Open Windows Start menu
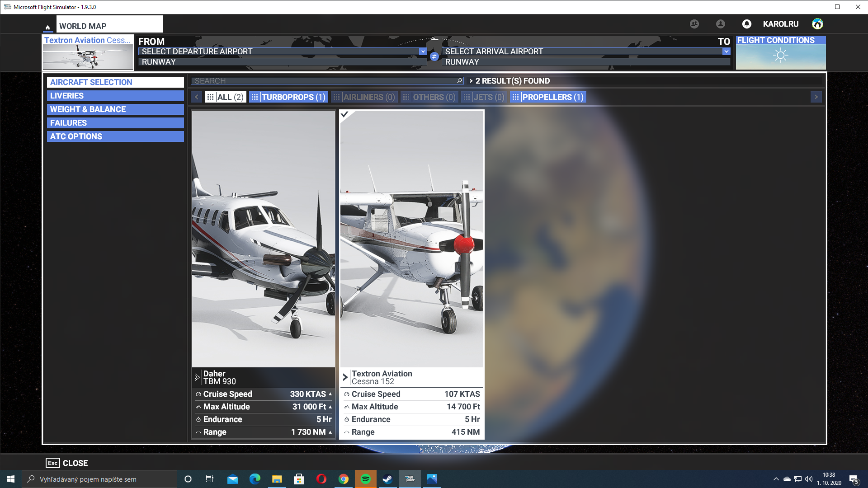Screen dimensions: 868x488 pyautogui.click(x=11, y=479)
